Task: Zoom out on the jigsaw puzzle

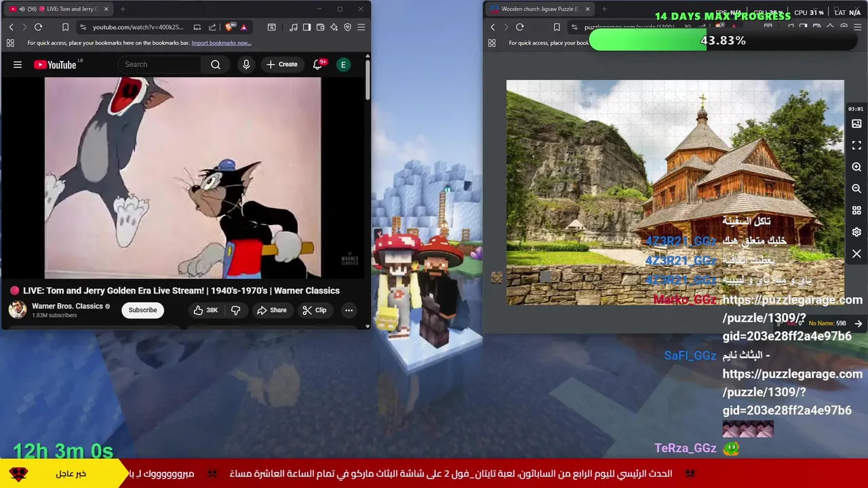Action: click(x=856, y=189)
